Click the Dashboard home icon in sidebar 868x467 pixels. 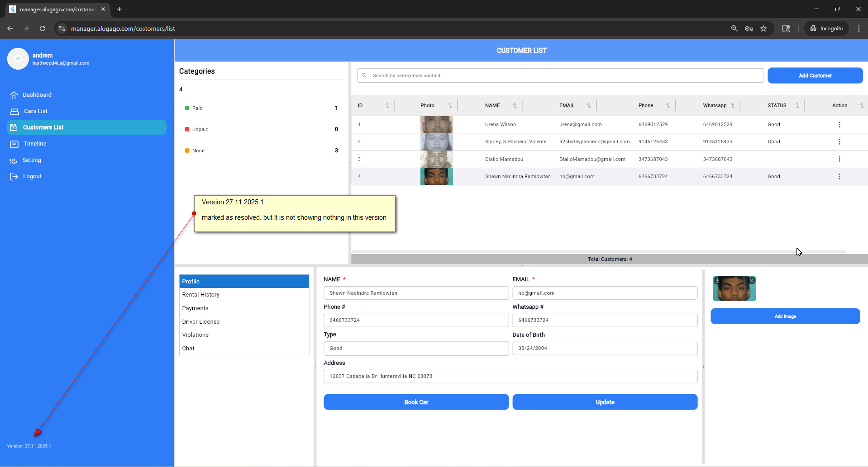click(x=14, y=95)
